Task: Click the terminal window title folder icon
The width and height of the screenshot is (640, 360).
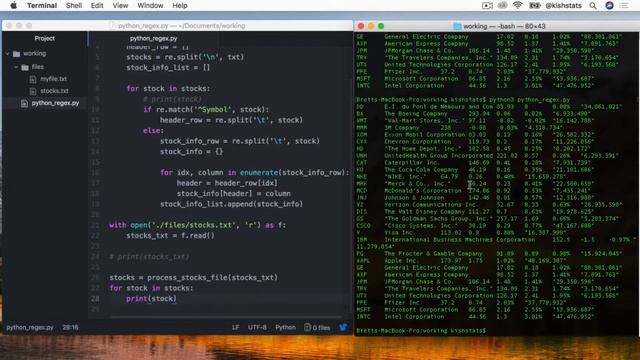Action: tap(457, 26)
